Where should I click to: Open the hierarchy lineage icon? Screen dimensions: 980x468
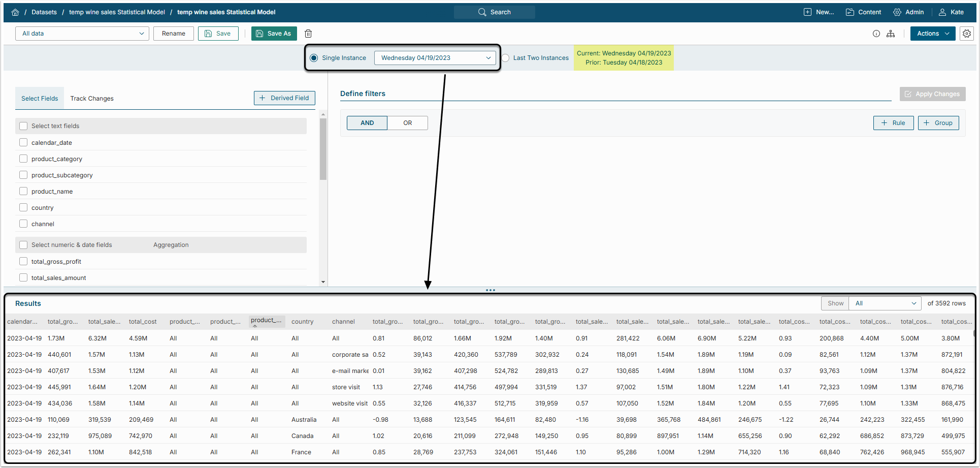(x=891, y=34)
